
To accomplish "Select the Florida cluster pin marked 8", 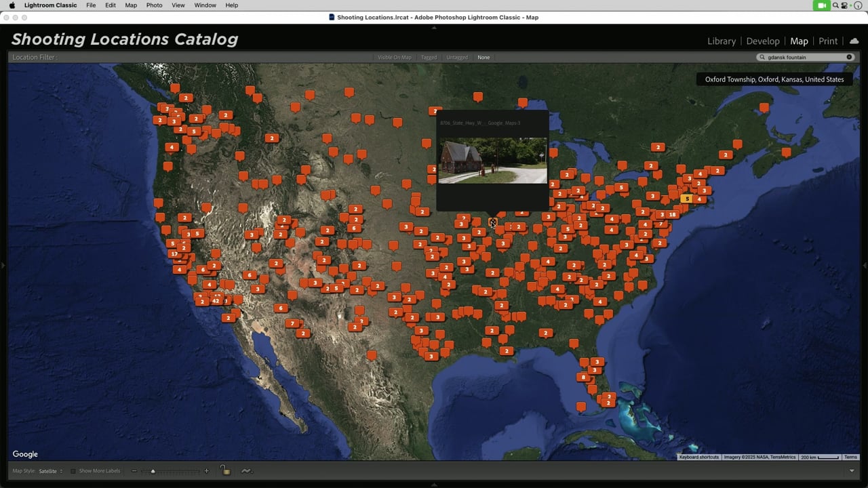I will (583, 378).
